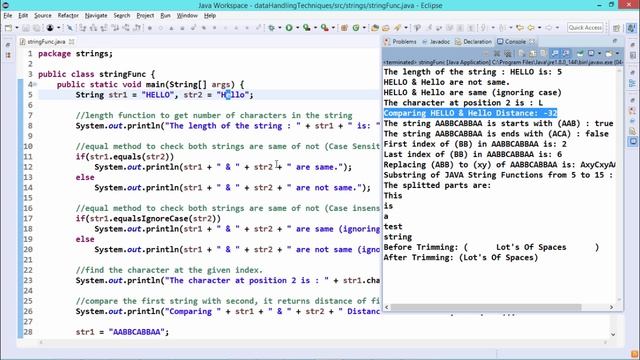640x360 pixels.
Task: Click 'After Trimming: (Lot's Of Spaces)' console line
Action: (x=461, y=258)
